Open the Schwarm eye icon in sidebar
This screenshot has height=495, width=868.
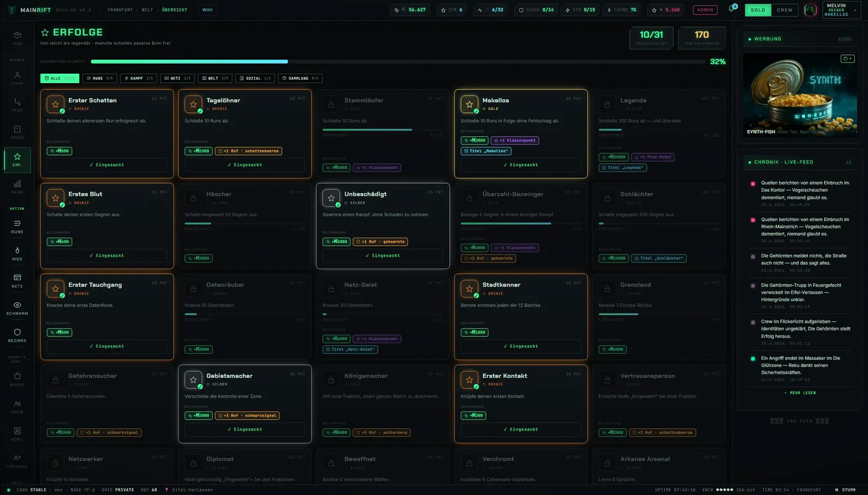[17, 308]
